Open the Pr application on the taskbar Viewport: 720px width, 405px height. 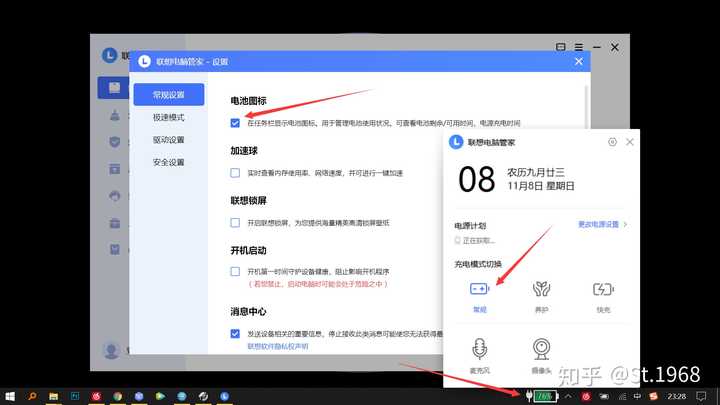pyautogui.click(x=75, y=396)
